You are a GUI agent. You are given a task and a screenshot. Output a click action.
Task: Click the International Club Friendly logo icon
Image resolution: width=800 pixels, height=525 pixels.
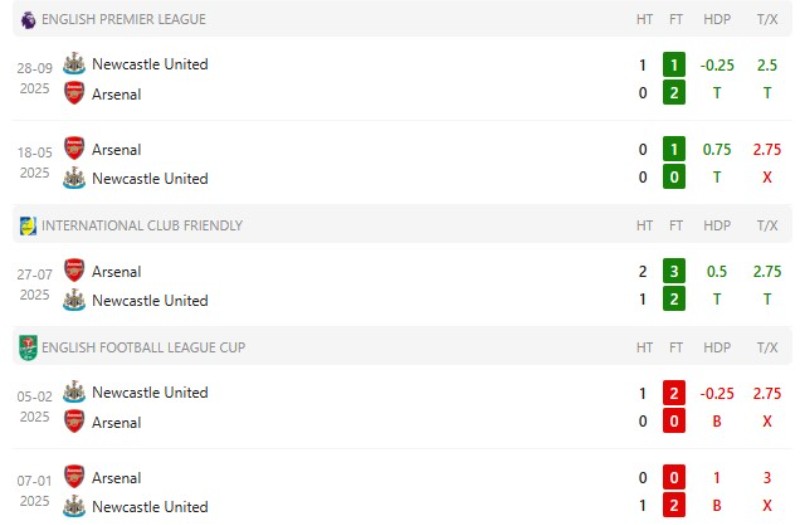(x=28, y=226)
